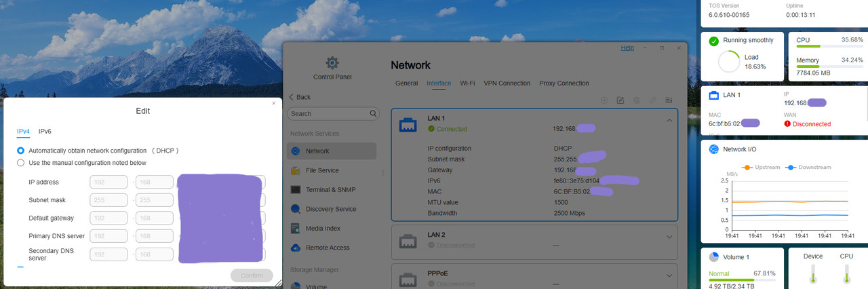
Task: Click the CPU usage bar
Action: pos(830,47)
